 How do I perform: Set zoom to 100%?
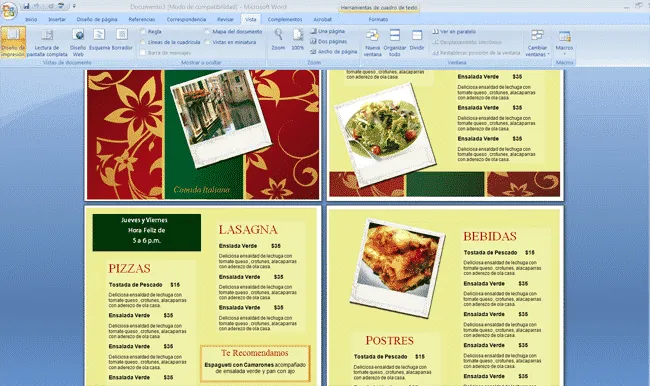(x=297, y=40)
